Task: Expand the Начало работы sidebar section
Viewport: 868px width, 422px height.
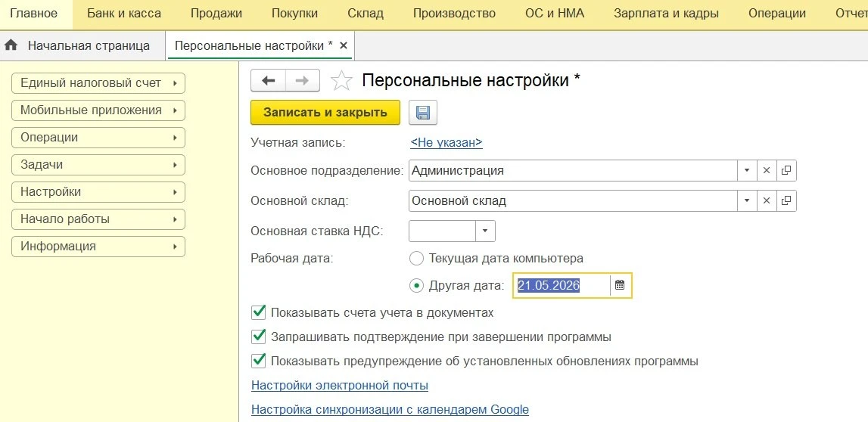Action: coord(98,219)
